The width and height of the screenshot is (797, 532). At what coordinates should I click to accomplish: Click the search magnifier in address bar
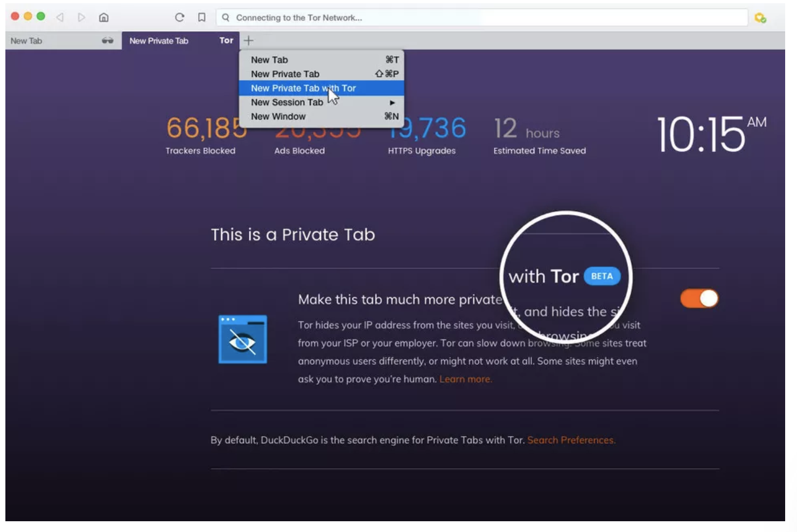click(226, 17)
